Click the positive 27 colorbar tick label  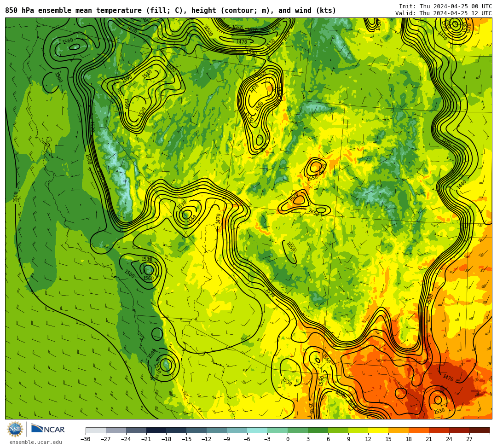pos(469,439)
